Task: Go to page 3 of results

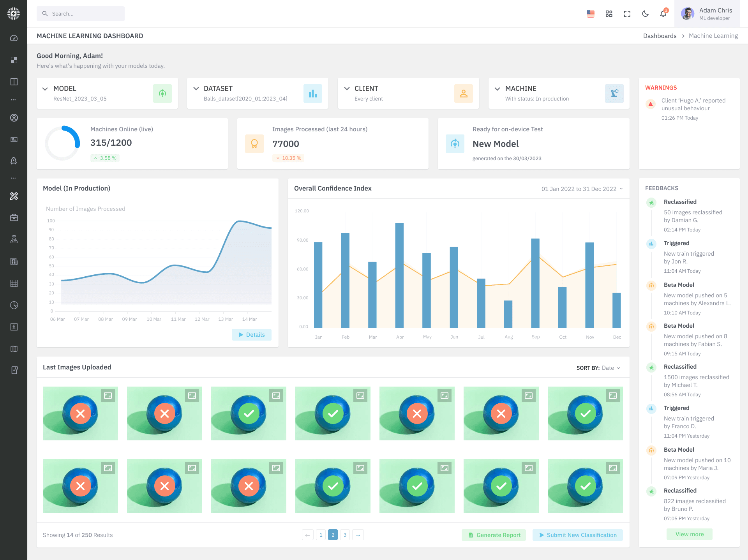Action: pyautogui.click(x=345, y=535)
